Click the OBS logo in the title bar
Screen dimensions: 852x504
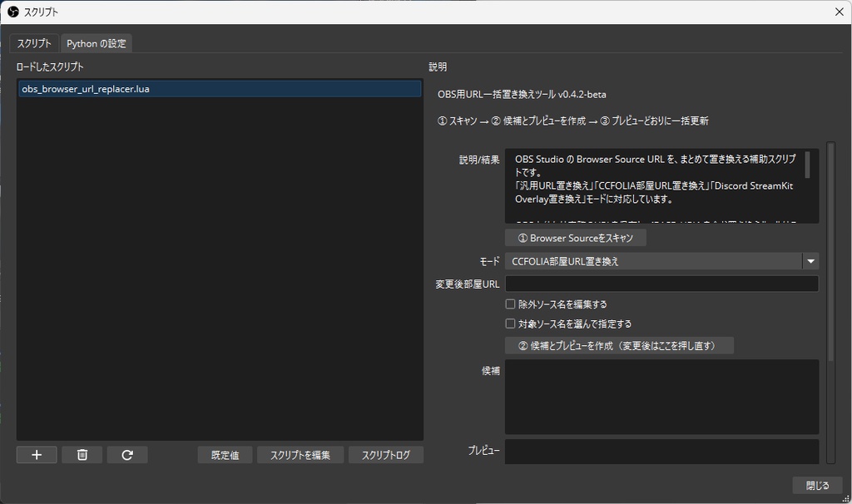click(x=13, y=12)
